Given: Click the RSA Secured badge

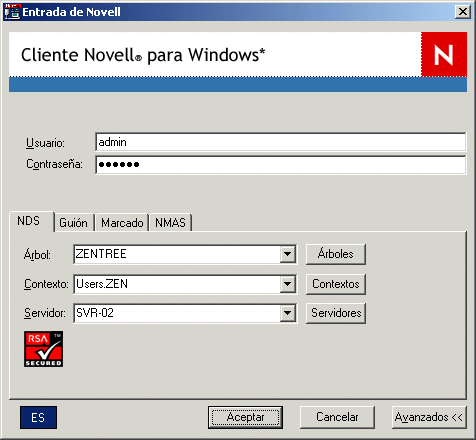Looking at the screenshot, I should click(x=43, y=349).
